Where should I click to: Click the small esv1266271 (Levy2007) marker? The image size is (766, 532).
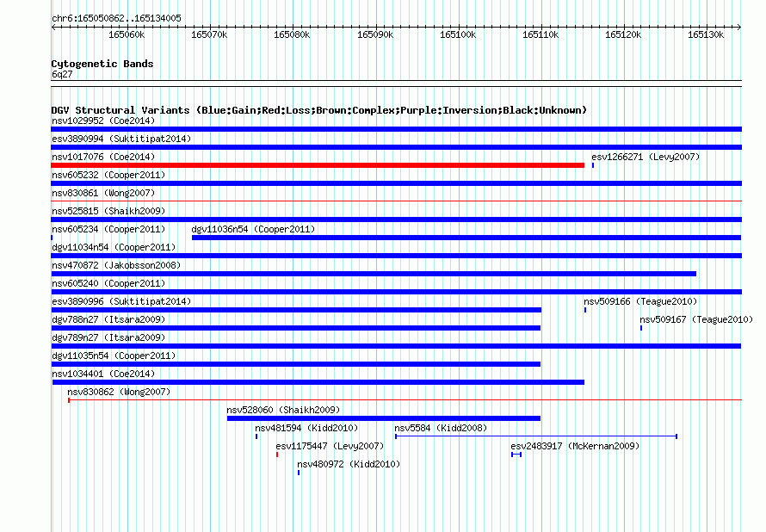click(593, 165)
